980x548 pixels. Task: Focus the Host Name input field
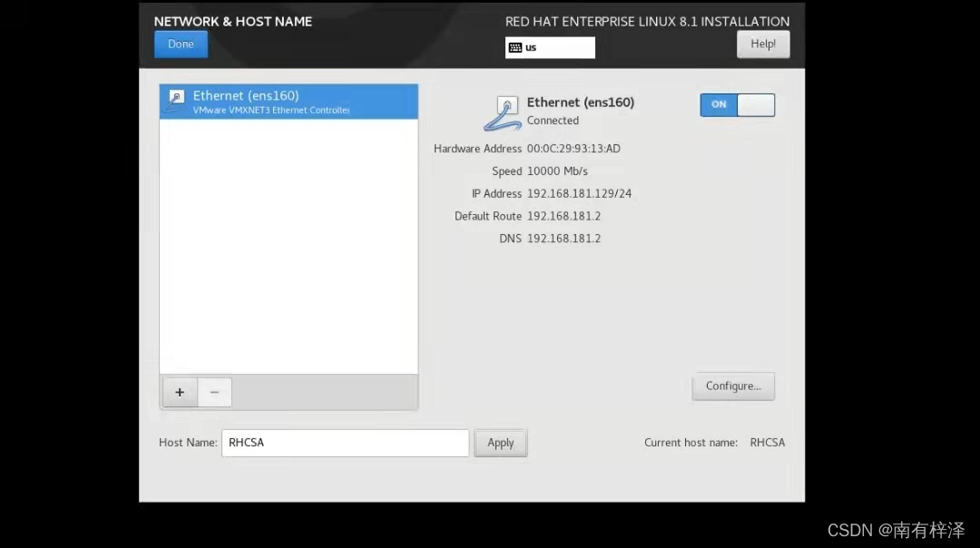click(345, 443)
